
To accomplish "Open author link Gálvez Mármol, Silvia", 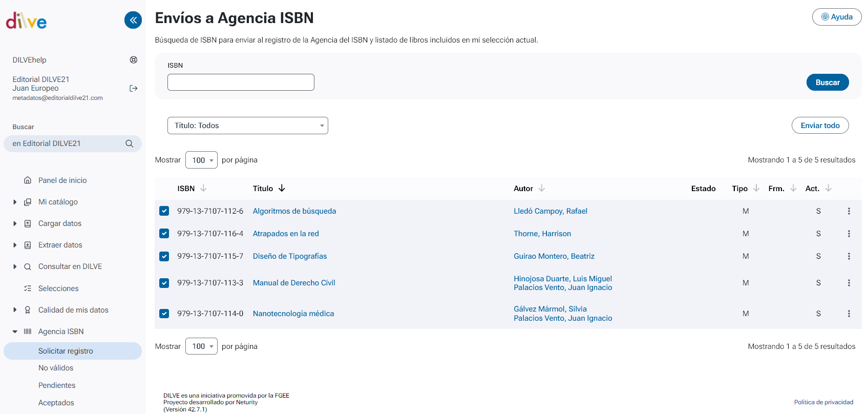I will (x=550, y=309).
